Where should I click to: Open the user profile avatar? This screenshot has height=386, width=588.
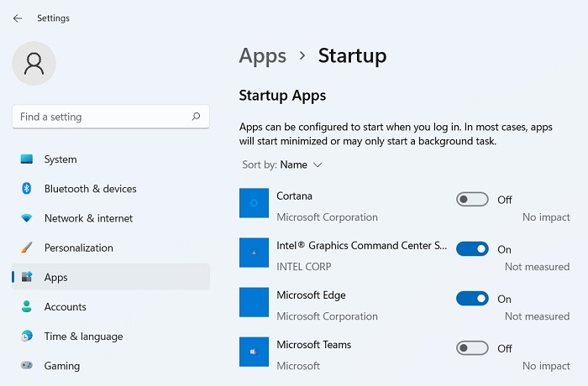pyautogui.click(x=34, y=63)
